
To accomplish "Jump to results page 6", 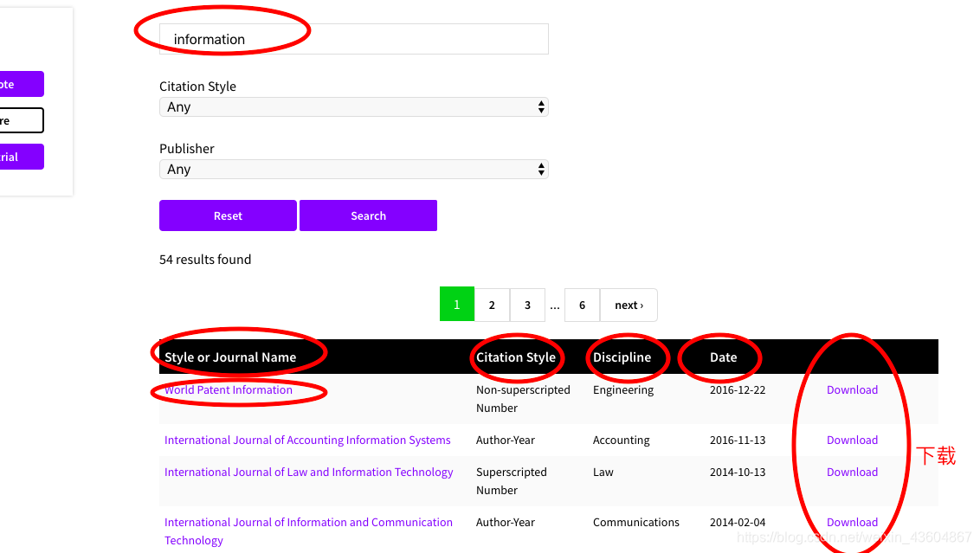I will 582,305.
